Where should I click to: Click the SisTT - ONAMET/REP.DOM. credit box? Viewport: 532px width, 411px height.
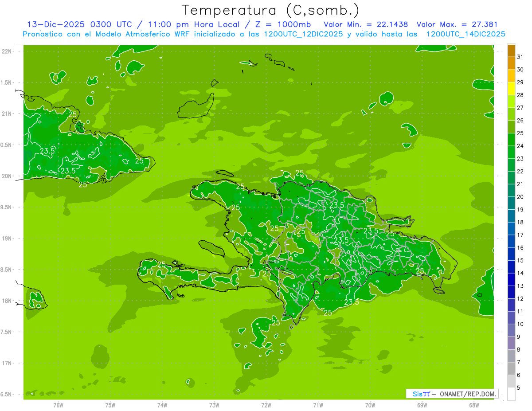452,394
